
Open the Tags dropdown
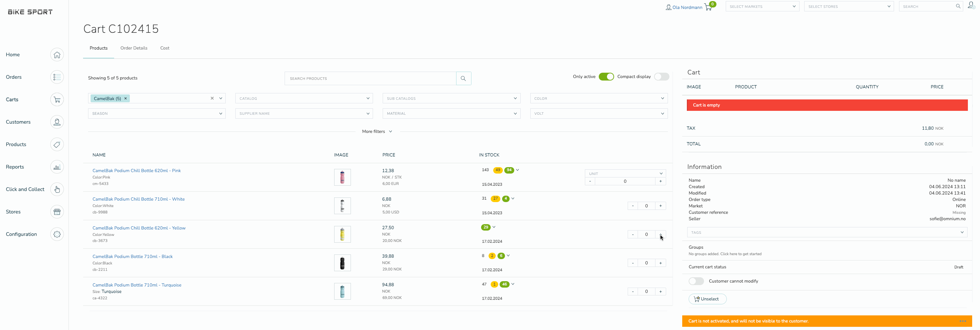pos(827,232)
